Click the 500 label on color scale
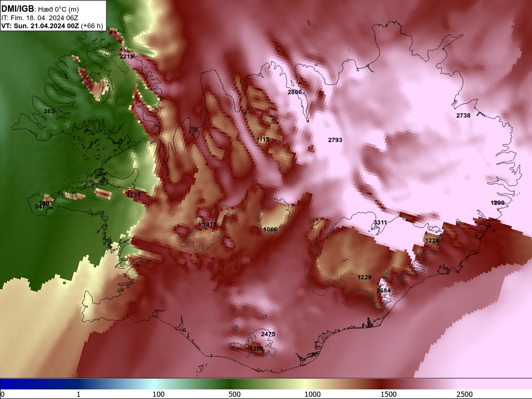 click(235, 394)
